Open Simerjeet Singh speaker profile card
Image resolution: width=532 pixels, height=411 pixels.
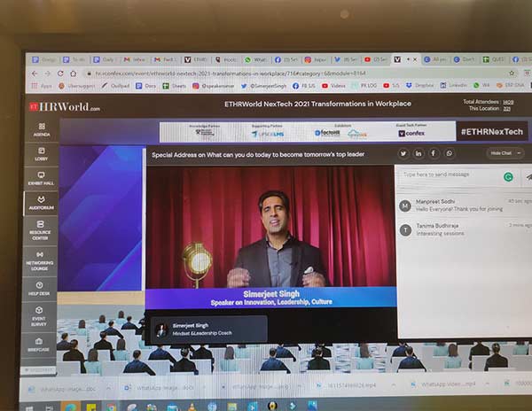coord(208,329)
